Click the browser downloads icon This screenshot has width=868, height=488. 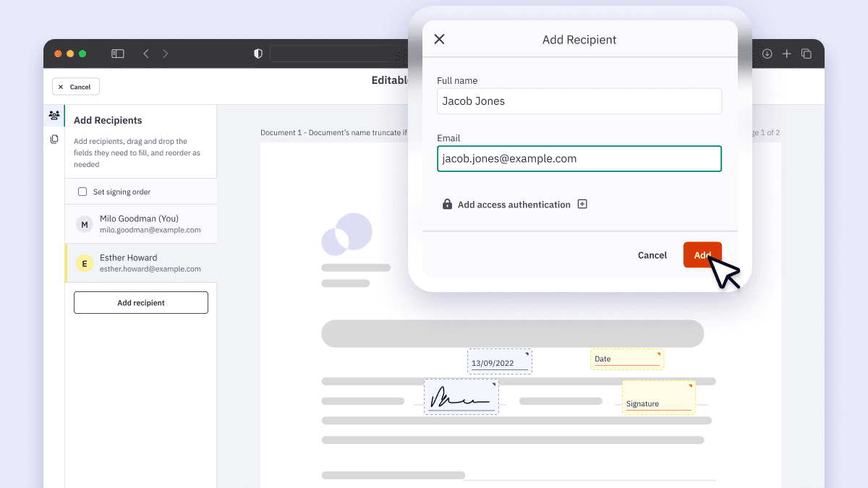pyautogui.click(x=767, y=53)
